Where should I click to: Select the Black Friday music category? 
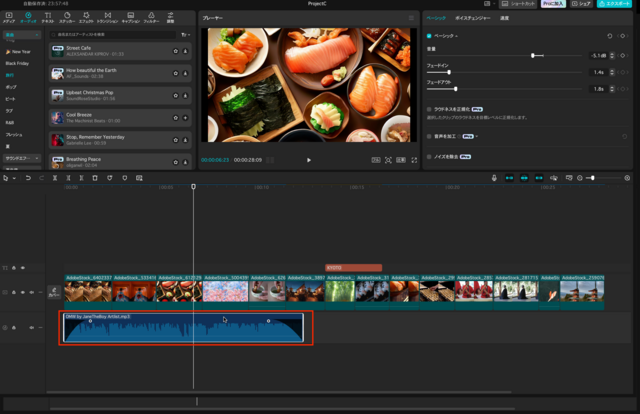[x=17, y=63]
